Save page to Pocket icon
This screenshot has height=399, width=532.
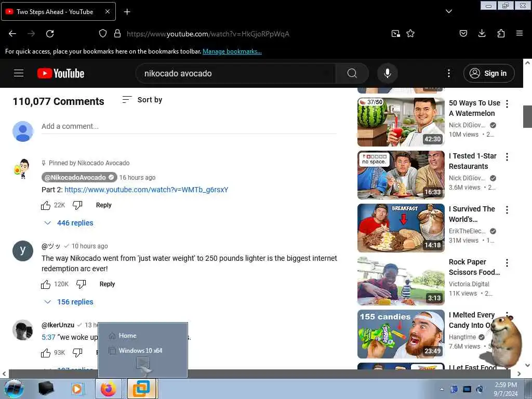tap(463, 33)
